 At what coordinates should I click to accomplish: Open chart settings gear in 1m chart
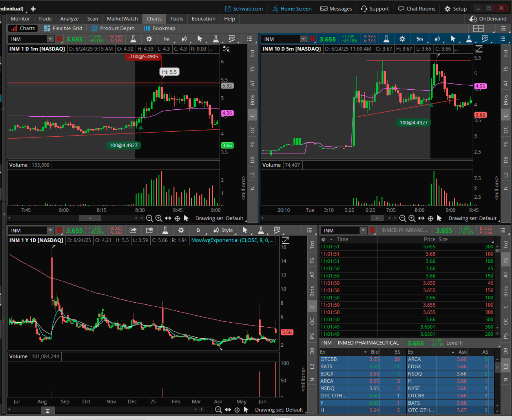pyautogui.click(x=149, y=39)
